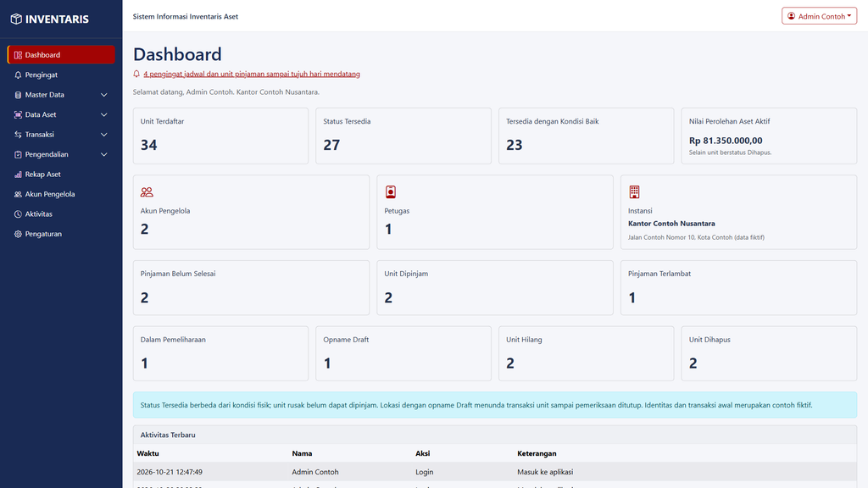
Task: Open the Rekap Aset menu item
Action: point(61,175)
